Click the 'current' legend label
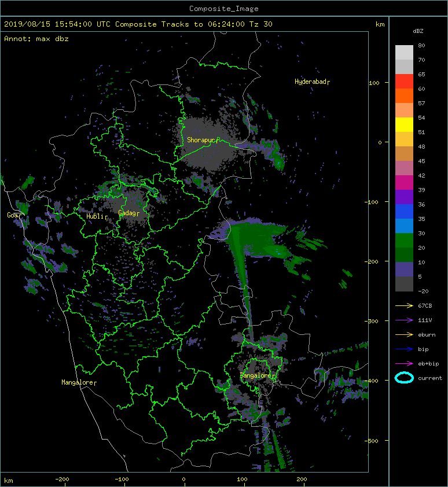Image resolution: width=448 pixels, height=487 pixels. click(430, 378)
